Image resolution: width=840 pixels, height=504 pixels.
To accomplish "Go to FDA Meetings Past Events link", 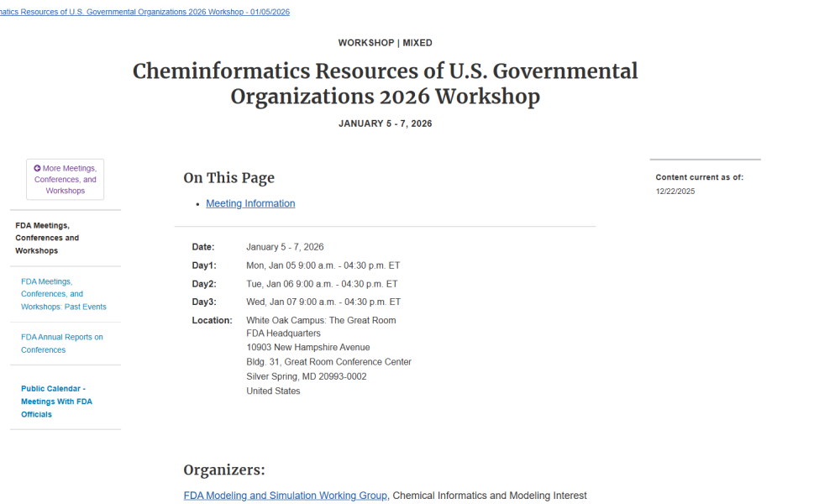I will pos(64,294).
